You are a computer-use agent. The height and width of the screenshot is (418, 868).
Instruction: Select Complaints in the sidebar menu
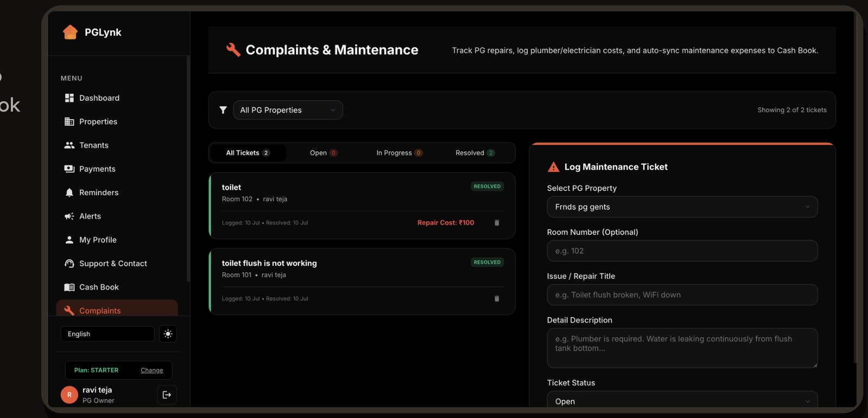117,309
